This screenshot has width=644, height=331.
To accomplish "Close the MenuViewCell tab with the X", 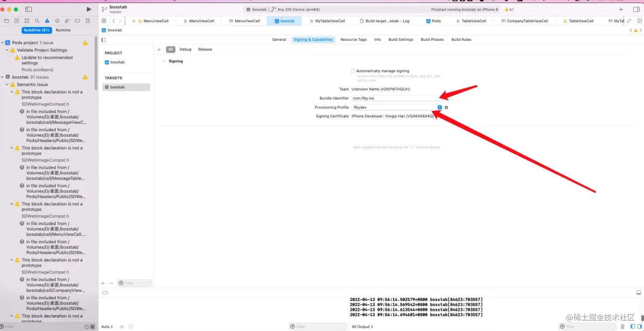I will point(134,21).
